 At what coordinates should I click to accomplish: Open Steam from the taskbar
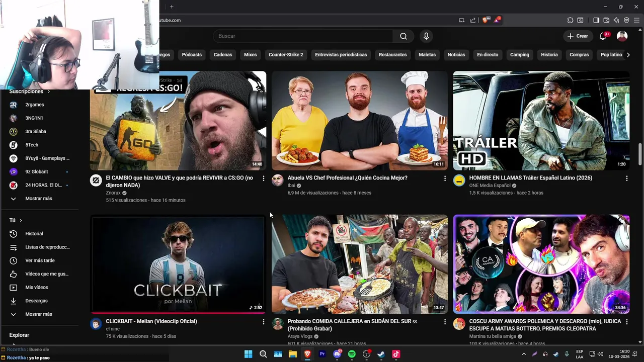pos(381,354)
